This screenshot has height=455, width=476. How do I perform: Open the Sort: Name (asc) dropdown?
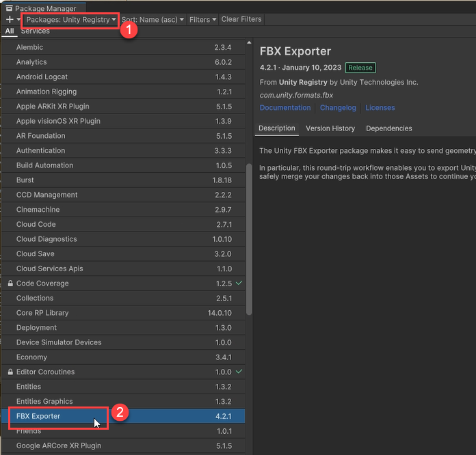(153, 20)
